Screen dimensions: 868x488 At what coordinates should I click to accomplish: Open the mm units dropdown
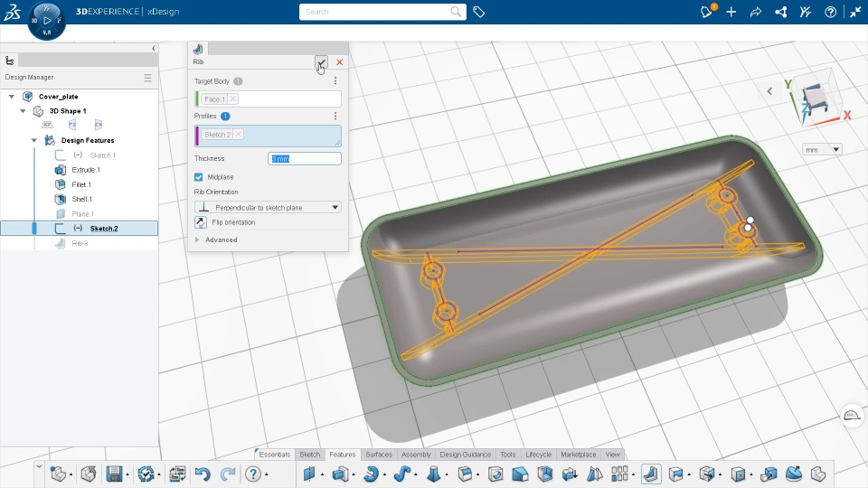pyautogui.click(x=822, y=149)
